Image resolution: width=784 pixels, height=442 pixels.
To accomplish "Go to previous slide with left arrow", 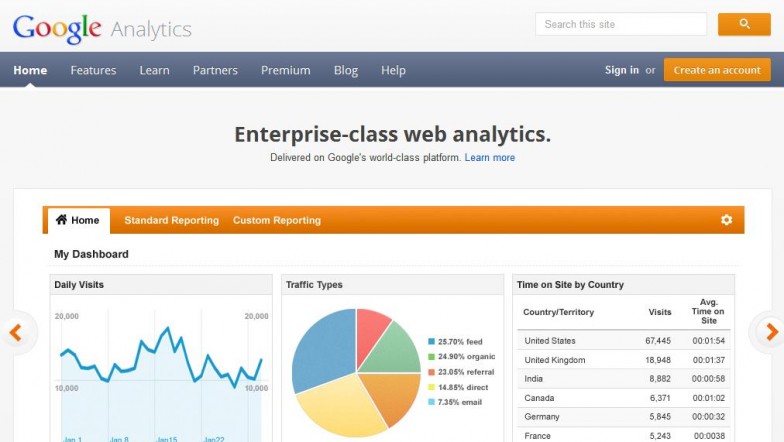I will tap(16, 332).
